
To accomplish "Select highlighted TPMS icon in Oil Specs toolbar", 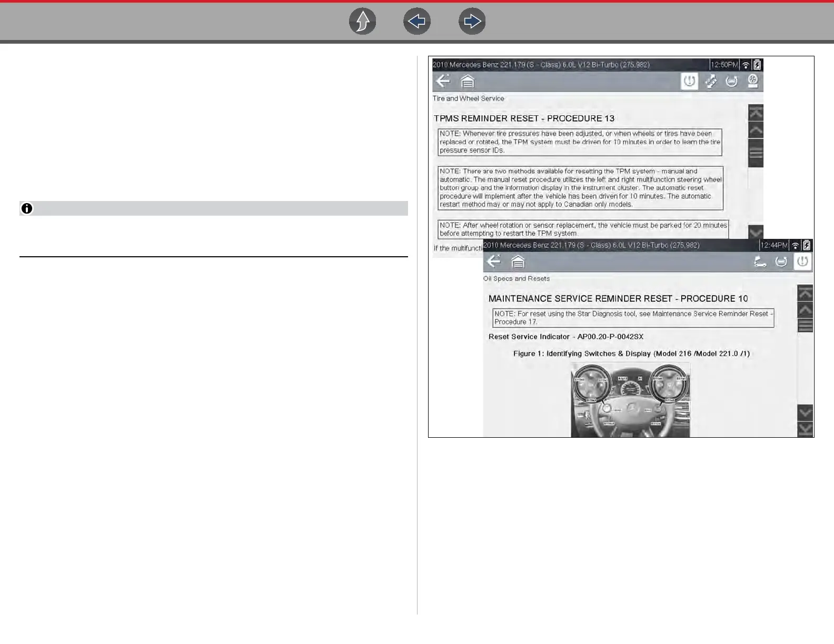I will click(x=802, y=261).
